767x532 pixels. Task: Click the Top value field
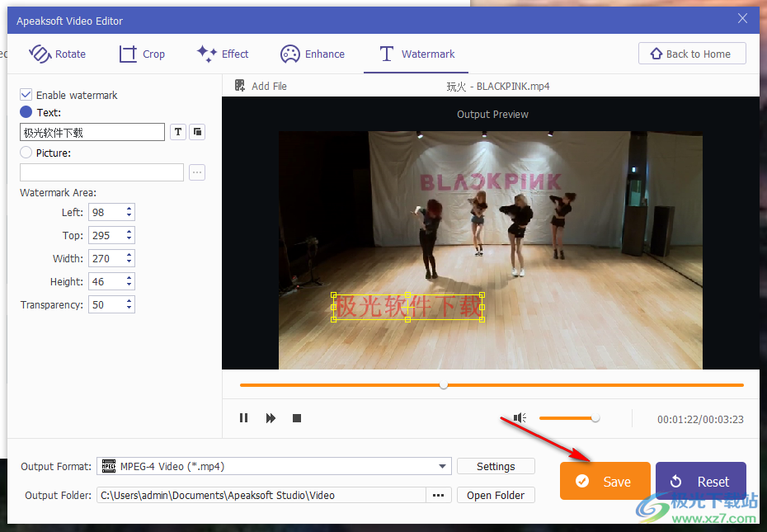tap(106, 235)
